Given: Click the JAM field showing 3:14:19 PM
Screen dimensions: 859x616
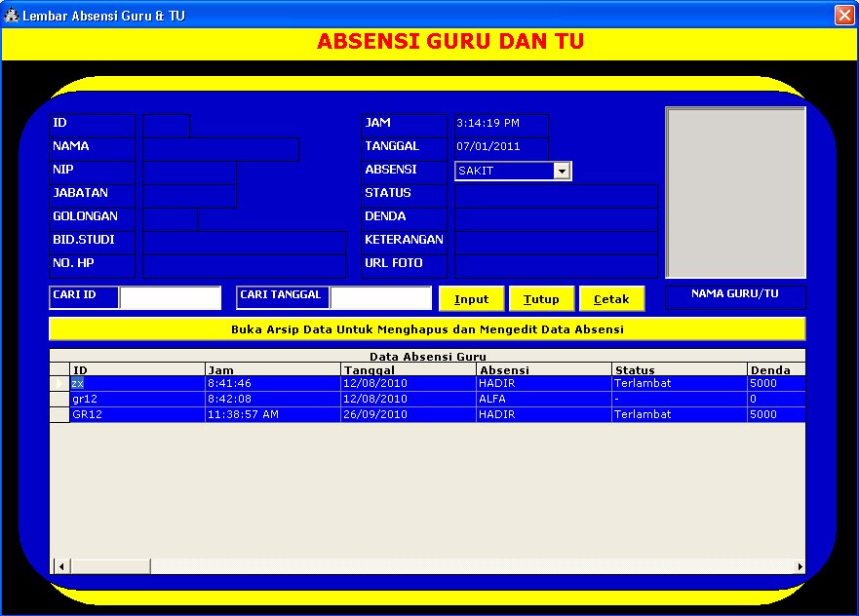Looking at the screenshot, I should tap(501, 126).
